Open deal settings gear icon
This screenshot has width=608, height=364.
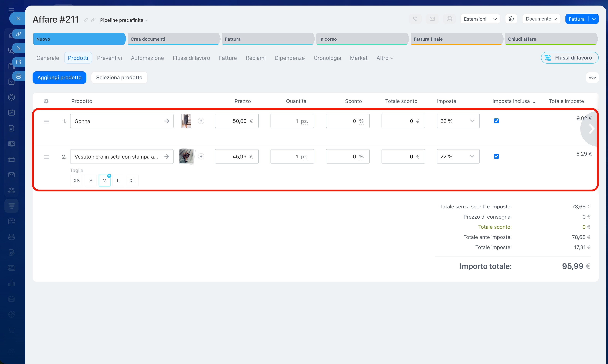click(x=511, y=19)
